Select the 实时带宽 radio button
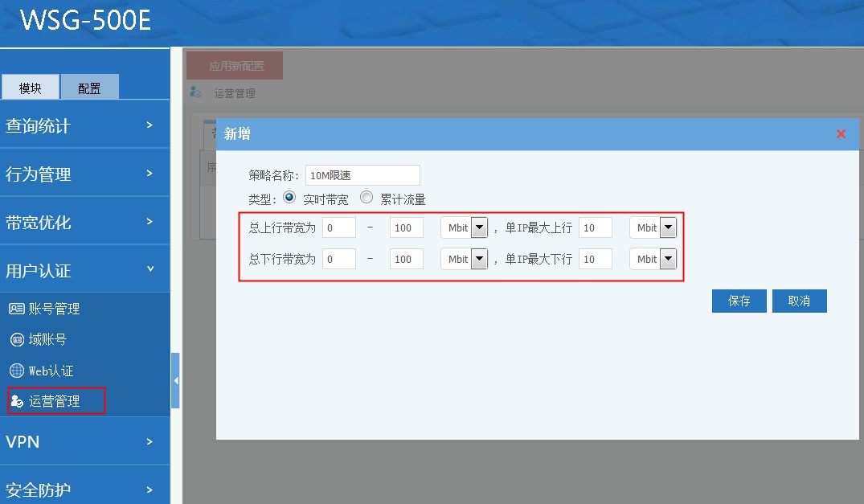Screen dimensions: 864x504 [289, 198]
